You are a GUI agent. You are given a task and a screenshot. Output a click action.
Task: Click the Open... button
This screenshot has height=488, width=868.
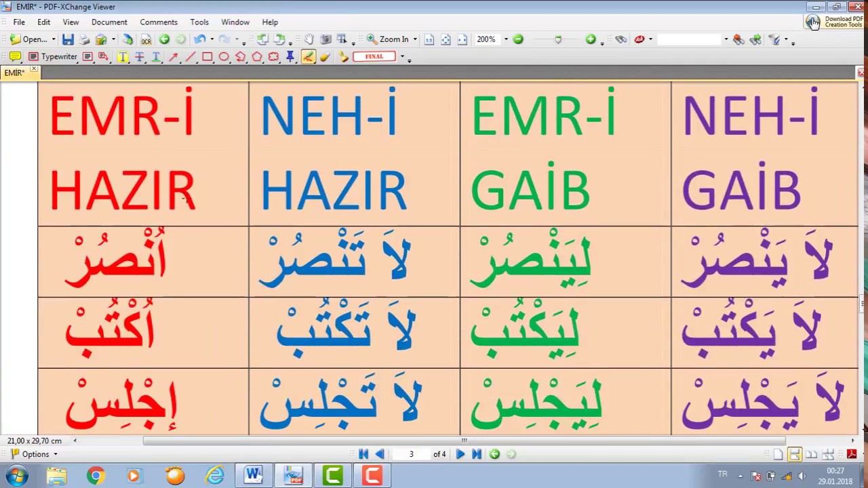29,39
